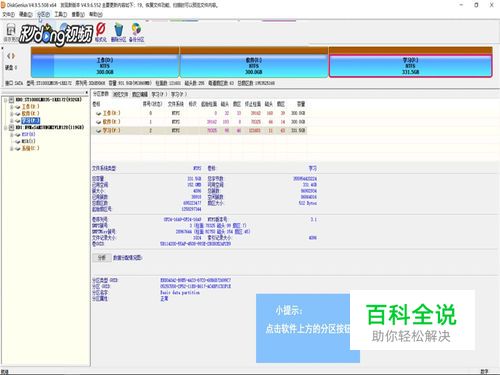Expand the 系统 node in tree
Screen dimensions: 500x375
click(11, 149)
